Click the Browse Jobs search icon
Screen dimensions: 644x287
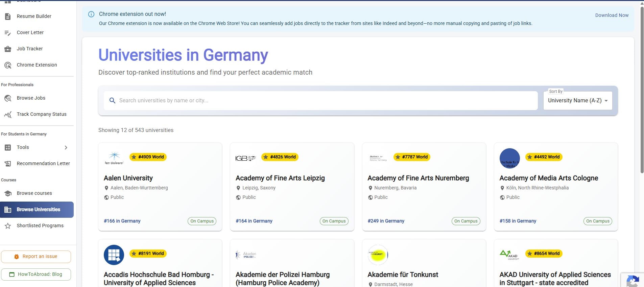[8, 98]
